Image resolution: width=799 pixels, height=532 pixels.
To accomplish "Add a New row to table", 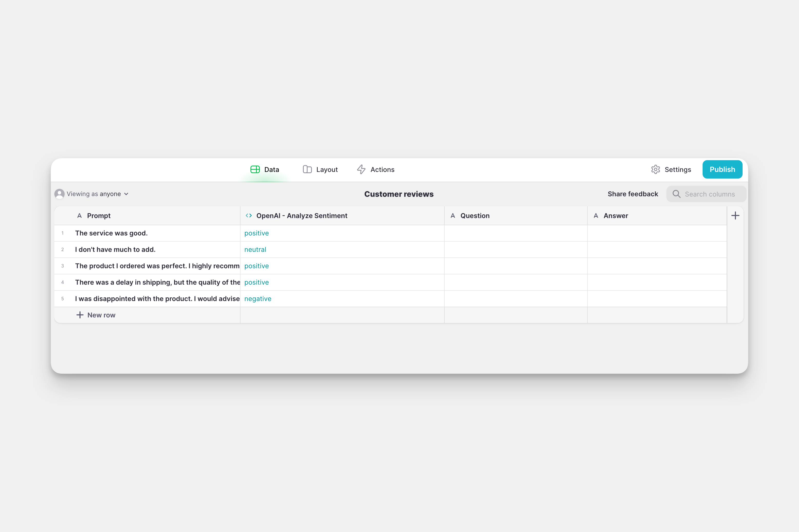I will (x=96, y=315).
